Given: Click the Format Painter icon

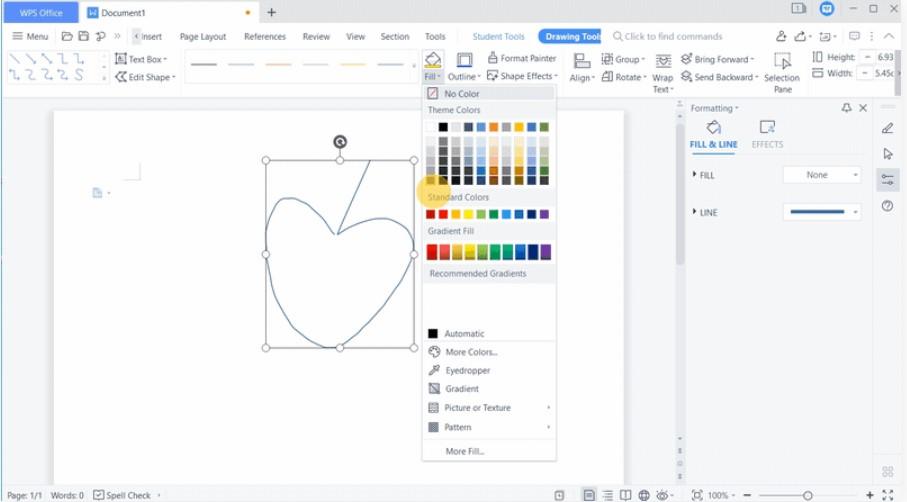Looking at the screenshot, I should coord(493,58).
